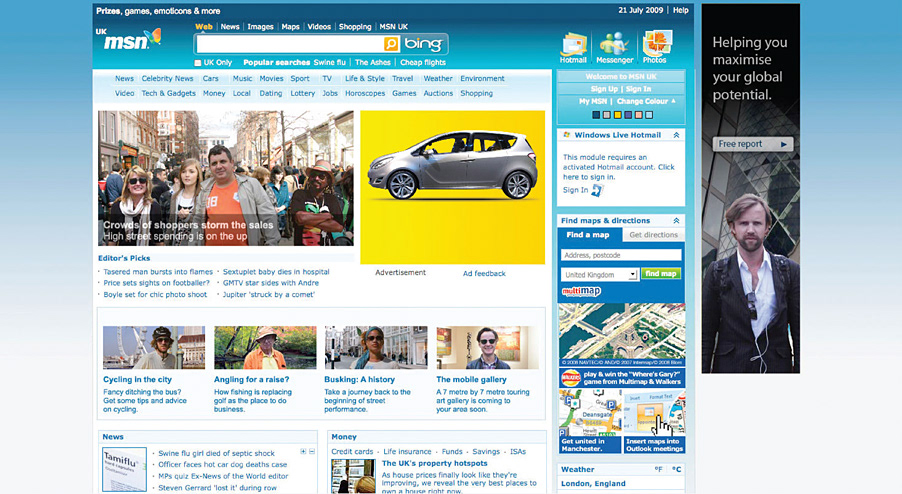Open the shoppers storm the sales photo

pyautogui.click(x=226, y=178)
